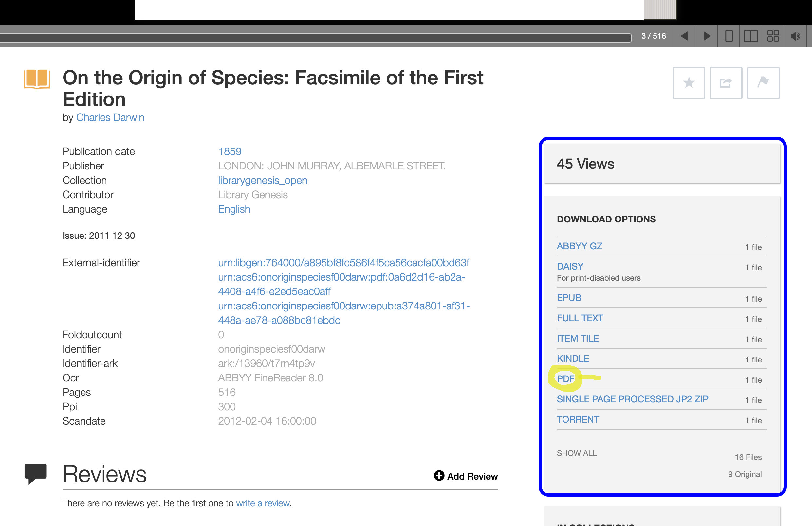Download the EPUB format
812x526 pixels.
(x=569, y=298)
